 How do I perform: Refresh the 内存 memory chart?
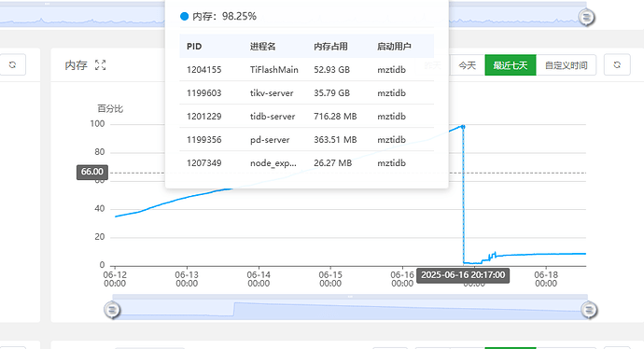point(617,65)
